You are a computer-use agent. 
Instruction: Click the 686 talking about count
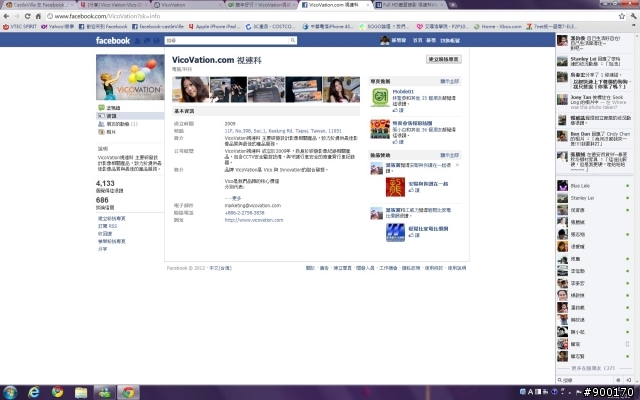pos(102,200)
